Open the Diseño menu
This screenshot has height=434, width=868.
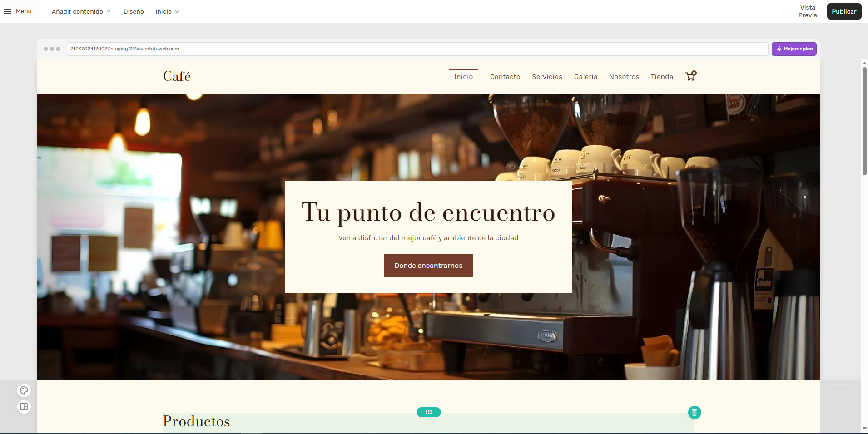134,11
